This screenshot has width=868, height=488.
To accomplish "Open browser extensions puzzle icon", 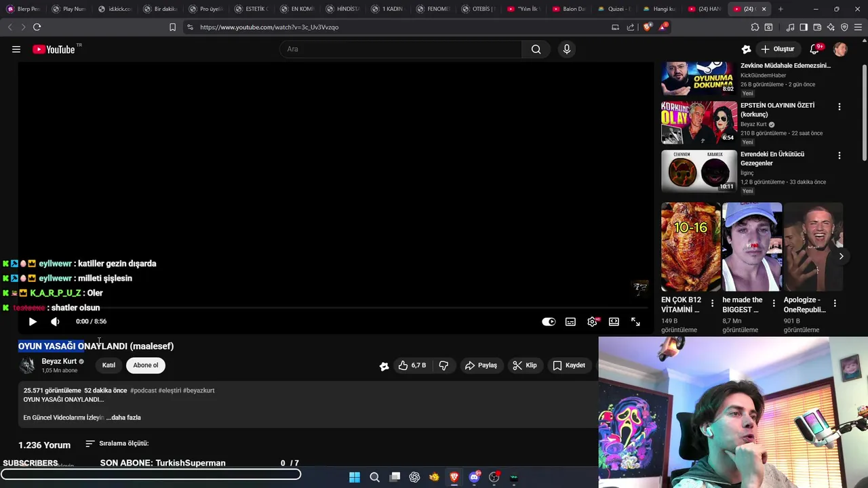I will tap(755, 27).
